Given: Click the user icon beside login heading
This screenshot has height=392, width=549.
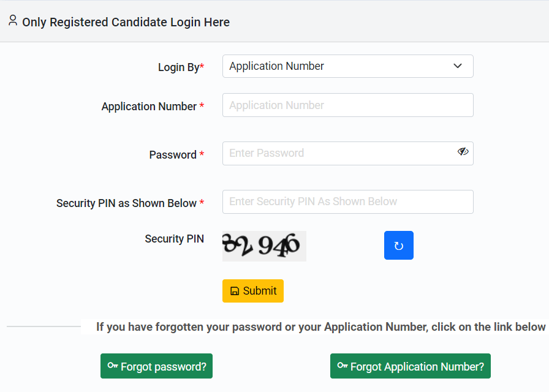Looking at the screenshot, I should tap(13, 20).
